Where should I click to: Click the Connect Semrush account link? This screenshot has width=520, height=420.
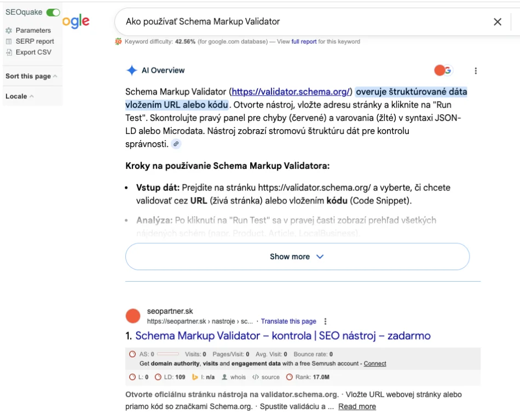click(375, 364)
